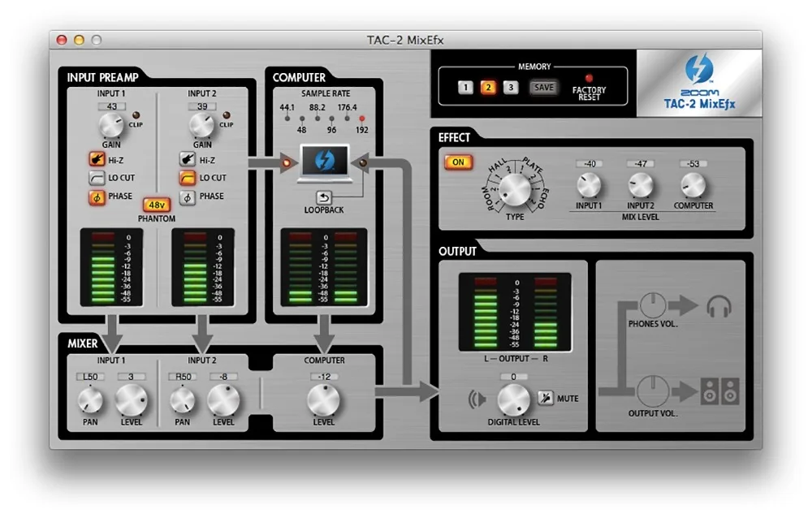Image resolution: width=812 pixels, height=518 pixels.
Task: Toggle the LOOPBACK button
Action: coord(324,197)
